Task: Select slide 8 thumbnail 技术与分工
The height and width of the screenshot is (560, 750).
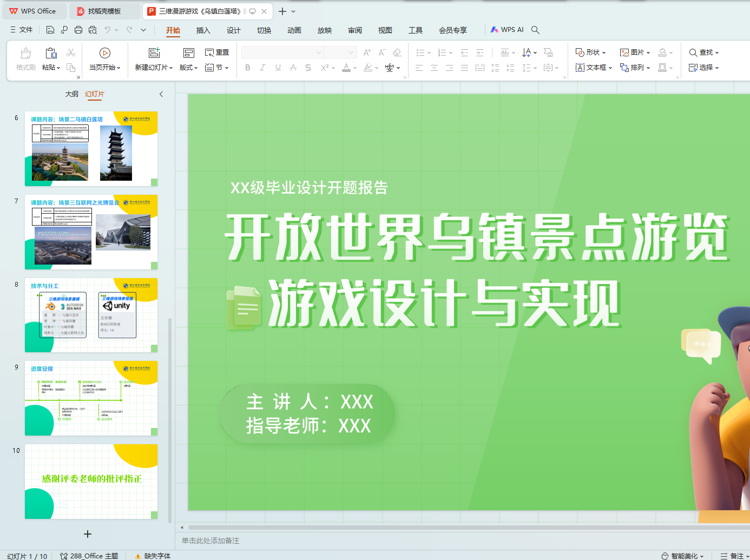Action: [x=91, y=315]
